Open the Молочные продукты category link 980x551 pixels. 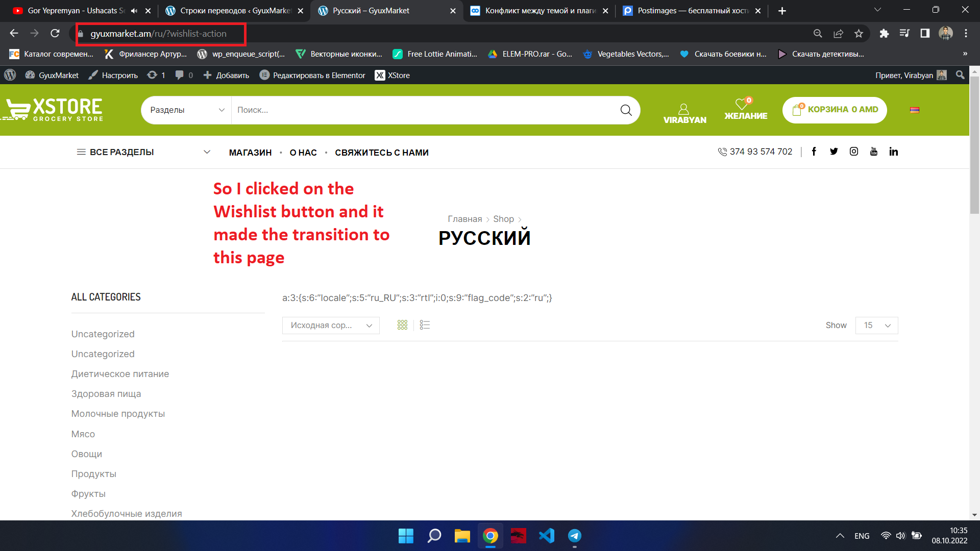118,414
